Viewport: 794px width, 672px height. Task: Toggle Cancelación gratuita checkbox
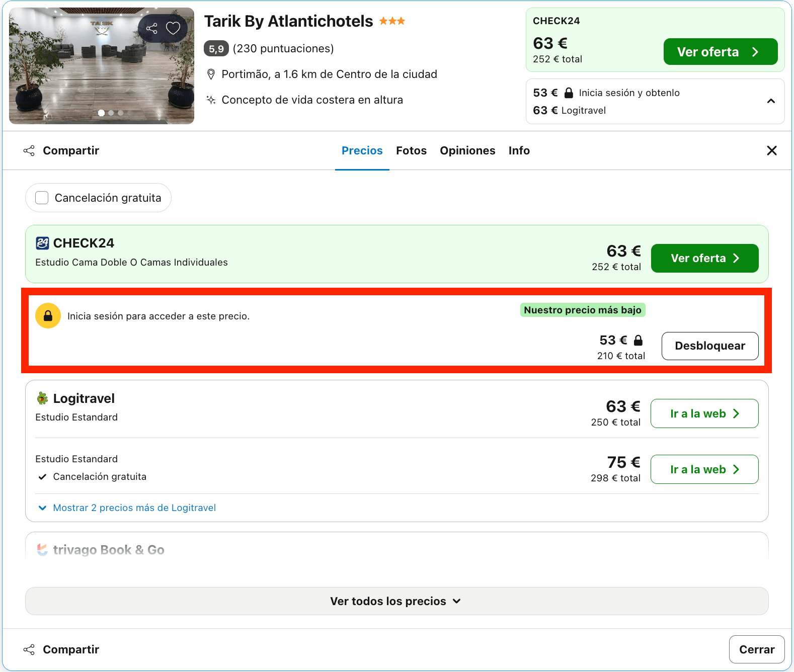[x=42, y=198]
